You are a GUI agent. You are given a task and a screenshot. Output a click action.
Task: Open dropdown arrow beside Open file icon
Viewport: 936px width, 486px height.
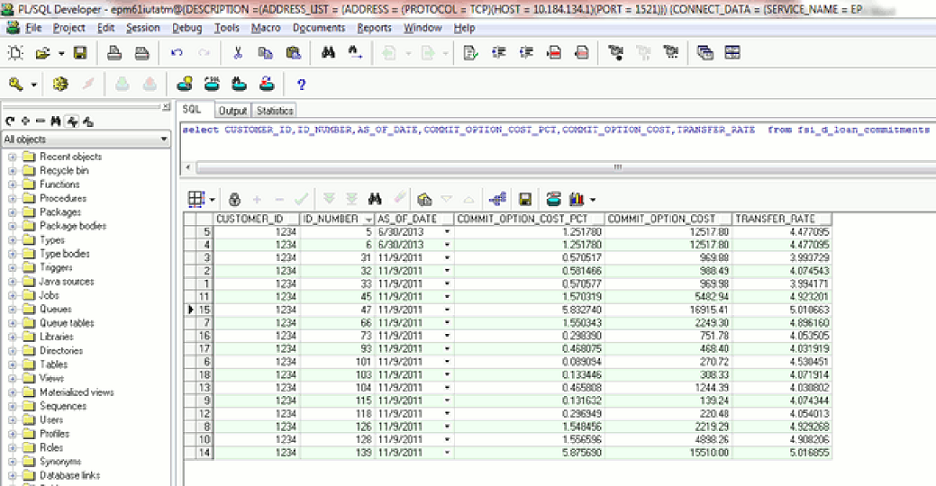pos(61,54)
